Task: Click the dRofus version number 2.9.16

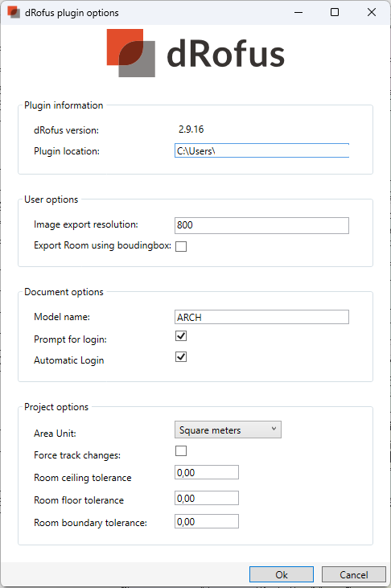Action: (x=191, y=130)
